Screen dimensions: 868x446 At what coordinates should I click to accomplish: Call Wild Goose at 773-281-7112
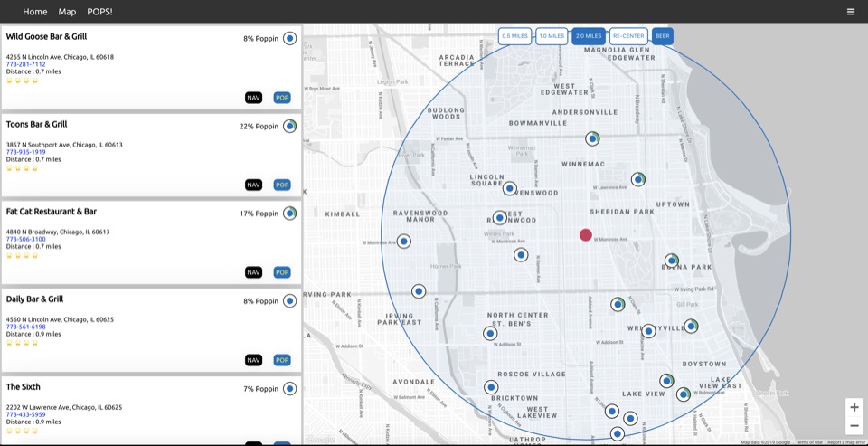[x=26, y=64]
